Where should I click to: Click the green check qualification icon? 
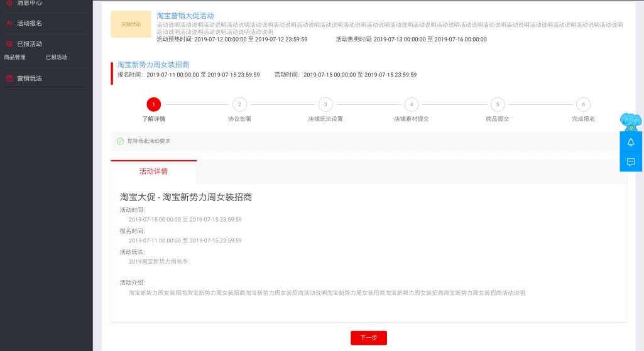pos(120,141)
